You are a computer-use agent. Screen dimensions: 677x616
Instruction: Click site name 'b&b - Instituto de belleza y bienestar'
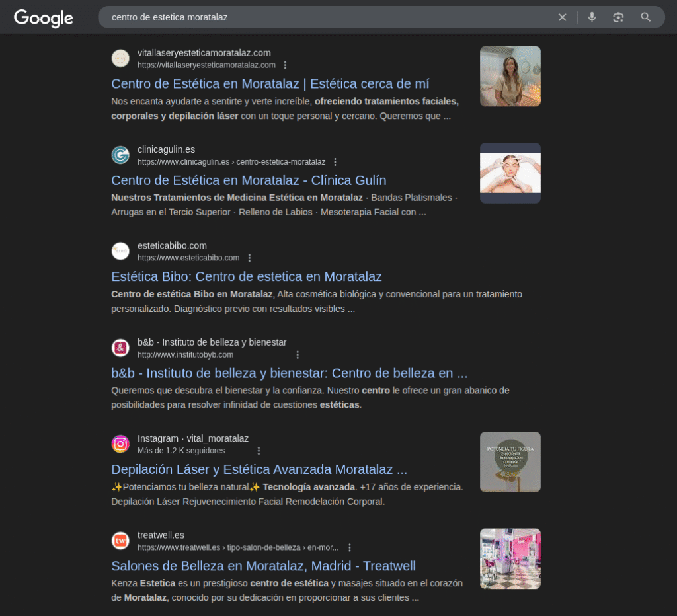[x=212, y=342]
